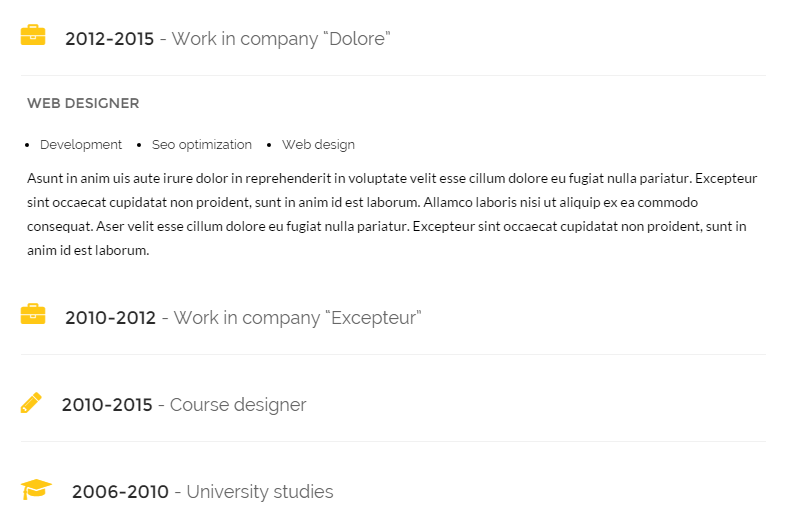Click the 2010-2015 date label

107,405
